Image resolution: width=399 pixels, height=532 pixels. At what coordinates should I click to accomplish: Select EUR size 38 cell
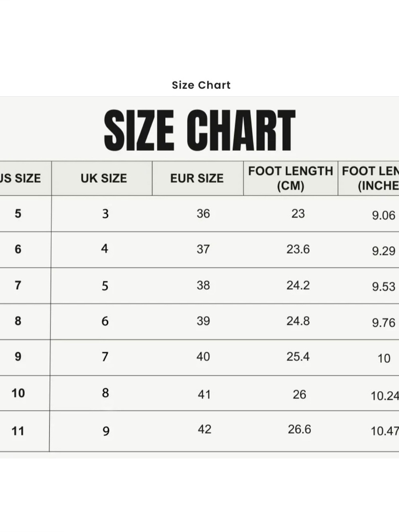(x=203, y=285)
